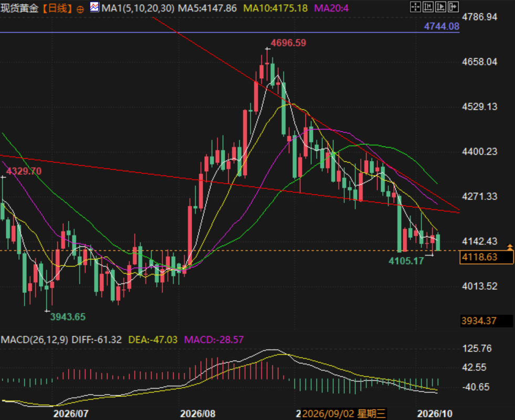This screenshot has width=515, height=420.
Task: Click the 现货黄金 symbol name
Action: pyautogui.click(x=20, y=8)
